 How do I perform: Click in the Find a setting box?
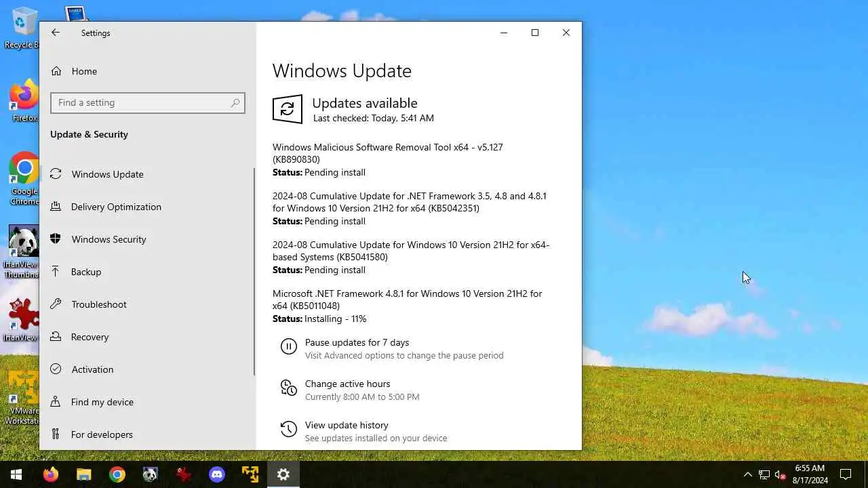[147, 103]
